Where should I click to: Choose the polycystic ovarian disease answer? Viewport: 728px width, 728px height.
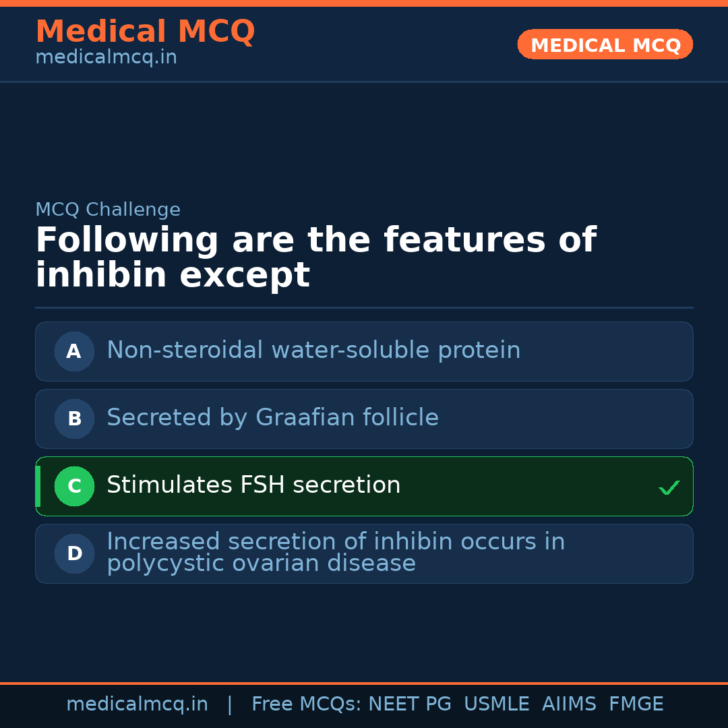coord(336,553)
